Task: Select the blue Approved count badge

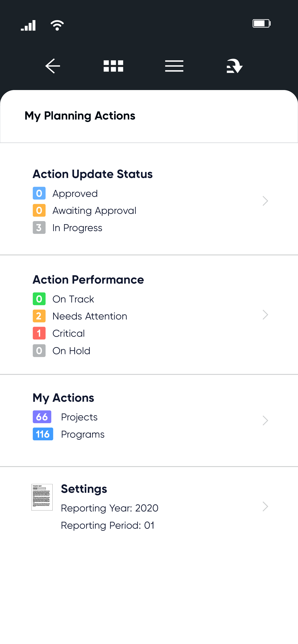Action: [39, 193]
